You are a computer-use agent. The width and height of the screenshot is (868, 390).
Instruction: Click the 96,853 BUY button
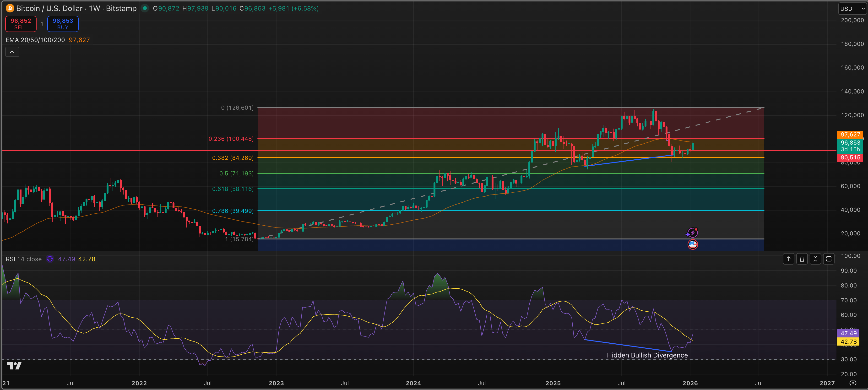click(63, 24)
